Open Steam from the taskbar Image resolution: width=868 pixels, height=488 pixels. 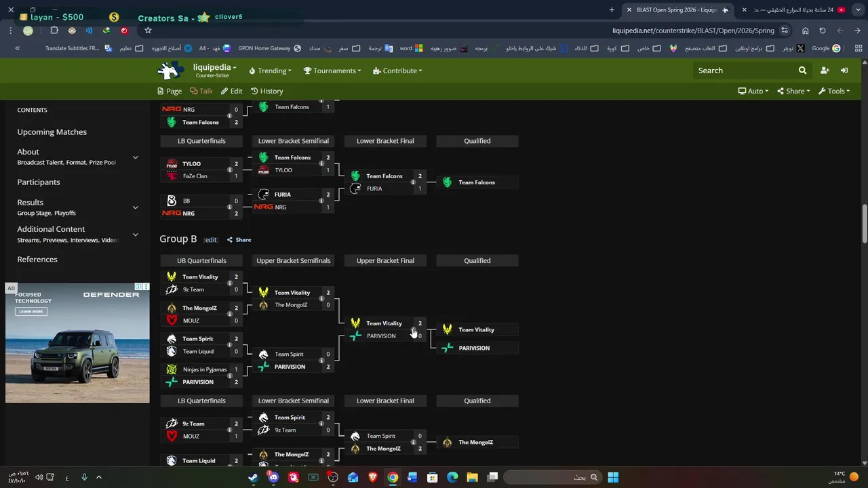click(x=253, y=477)
